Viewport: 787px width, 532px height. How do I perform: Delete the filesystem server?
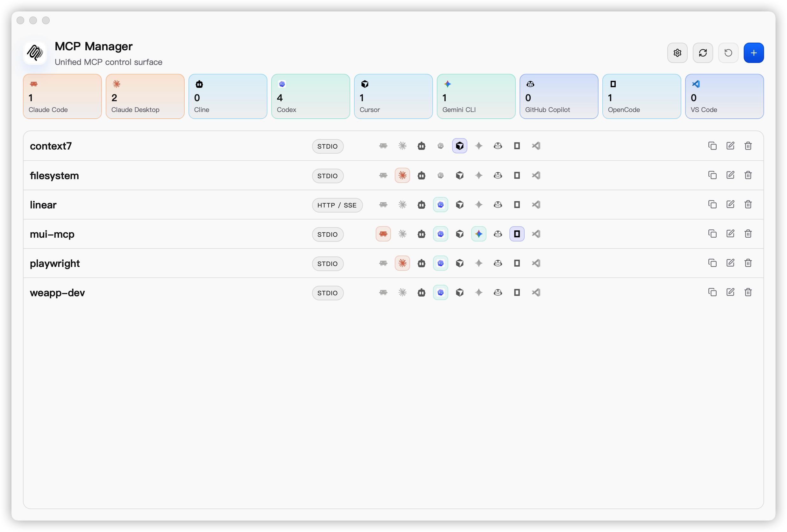pos(748,175)
